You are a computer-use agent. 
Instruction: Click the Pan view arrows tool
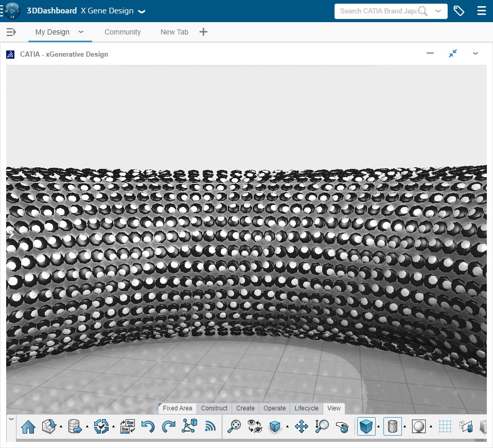[301, 426]
